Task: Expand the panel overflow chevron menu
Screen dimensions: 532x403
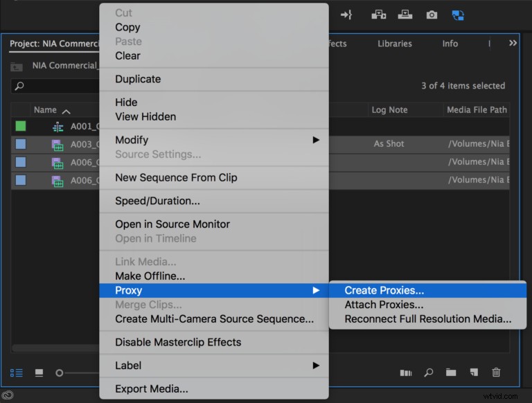Action: click(513, 43)
